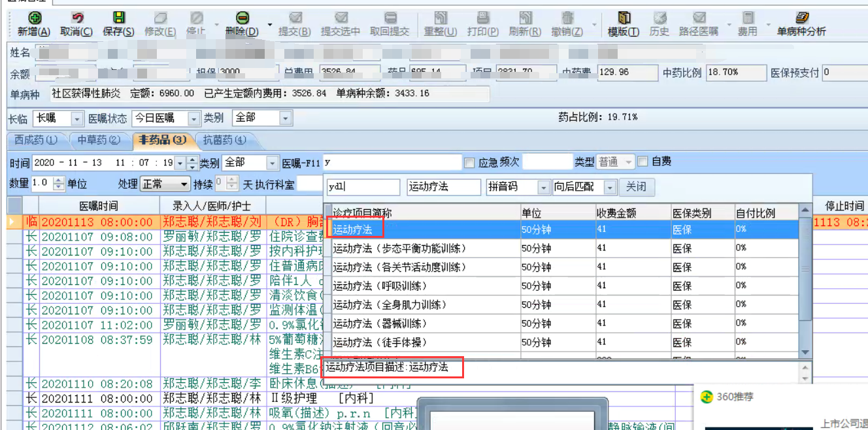868x430 pixels.
Task: Open the 历史 history icon
Action: [x=659, y=19]
